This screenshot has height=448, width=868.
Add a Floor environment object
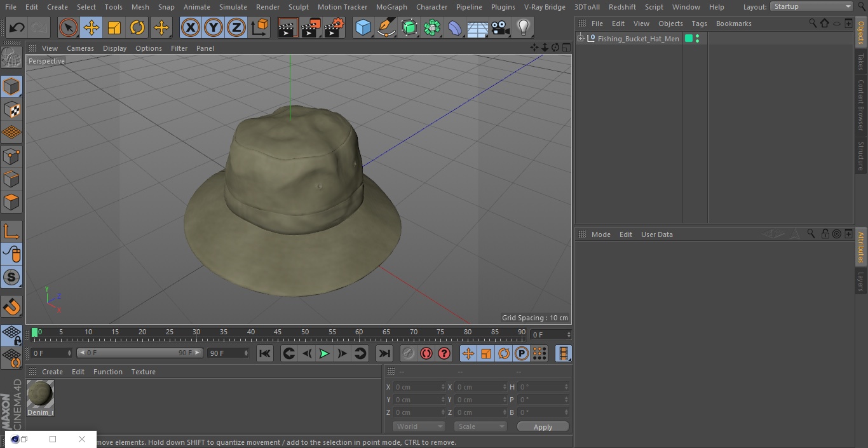[x=478, y=27]
